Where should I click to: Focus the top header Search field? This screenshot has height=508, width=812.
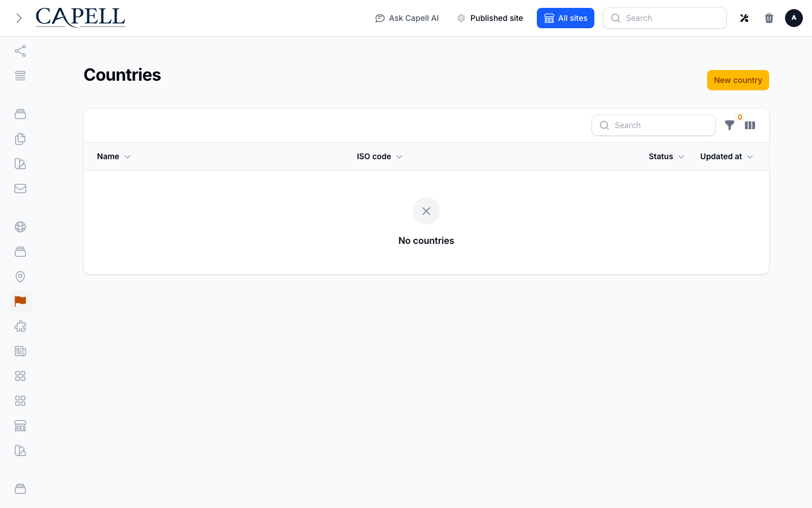[665, 18]
